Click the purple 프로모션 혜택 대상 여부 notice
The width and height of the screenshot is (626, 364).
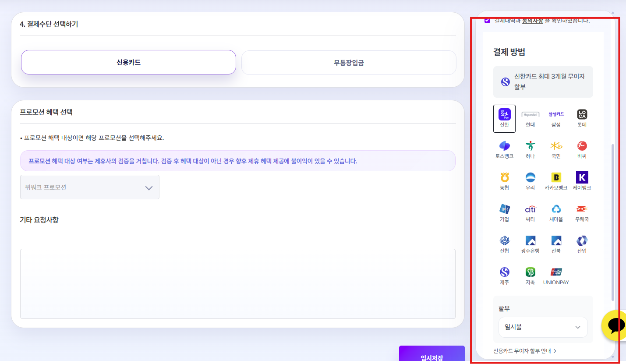coord(238,161)
